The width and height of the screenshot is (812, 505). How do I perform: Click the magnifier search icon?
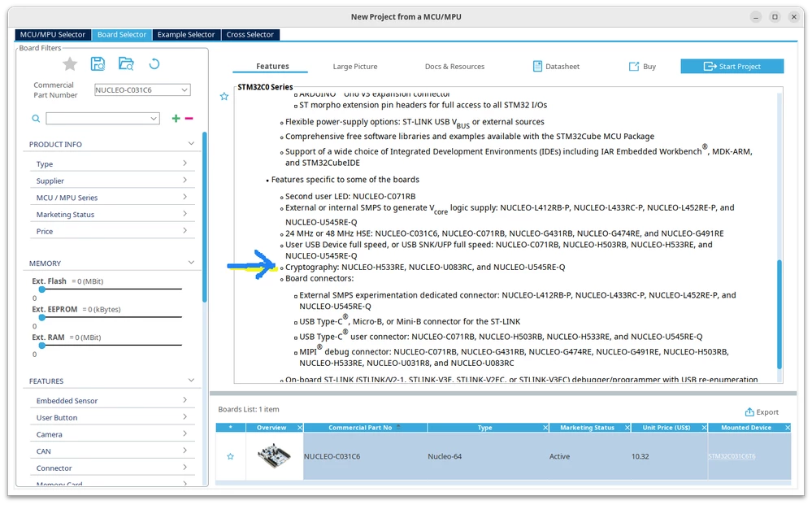[x=36, y=119]
